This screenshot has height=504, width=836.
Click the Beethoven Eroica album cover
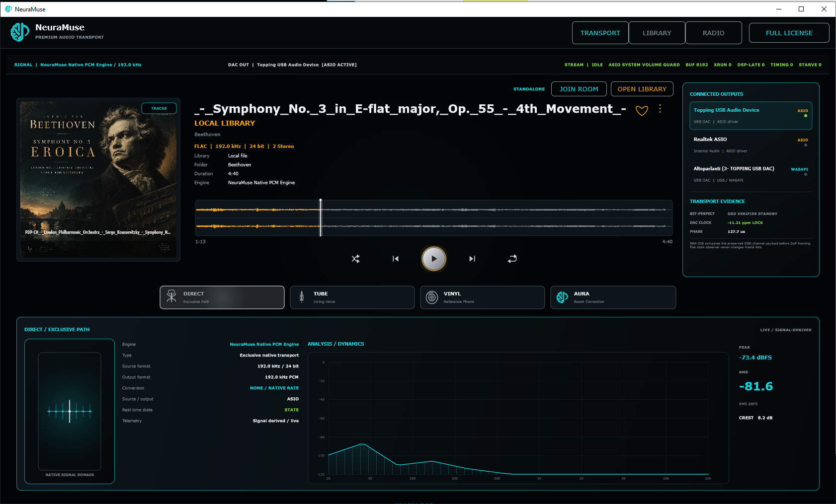coord(98,180)
